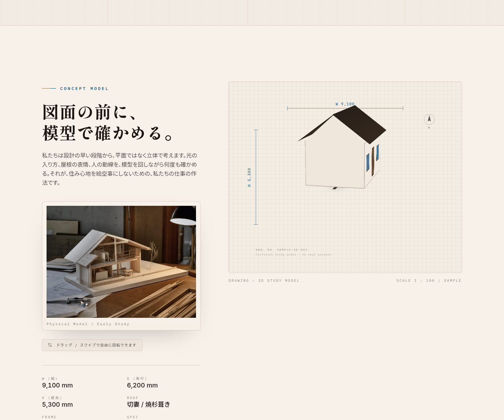The image size is (504, 420).
Task: Click the 'W 9,100' dimension label
Action: click(345, 104)
